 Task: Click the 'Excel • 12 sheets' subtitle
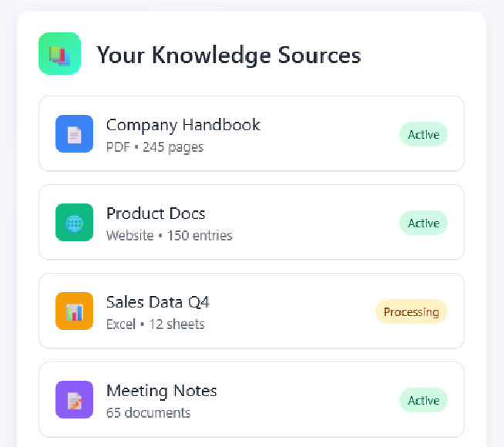(x=155, y=324)
